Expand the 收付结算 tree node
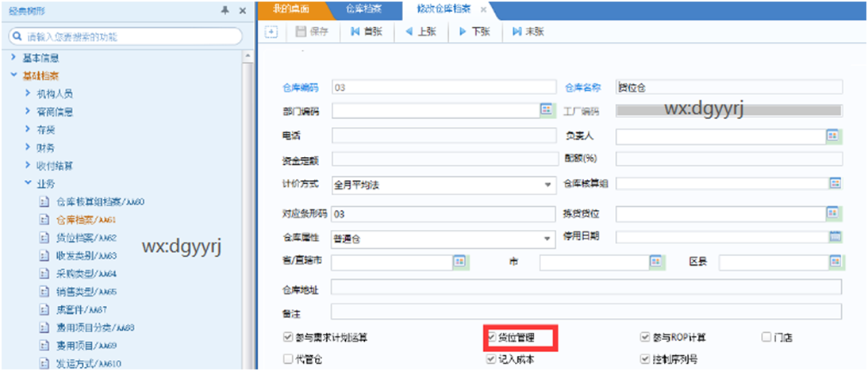 coord(27,165)
